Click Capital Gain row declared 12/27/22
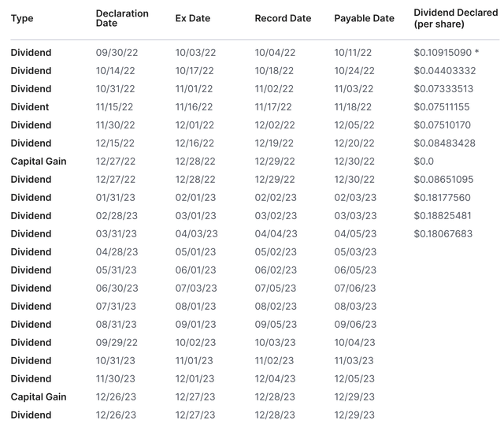This screenshot has width=504, height=428. 39,162
